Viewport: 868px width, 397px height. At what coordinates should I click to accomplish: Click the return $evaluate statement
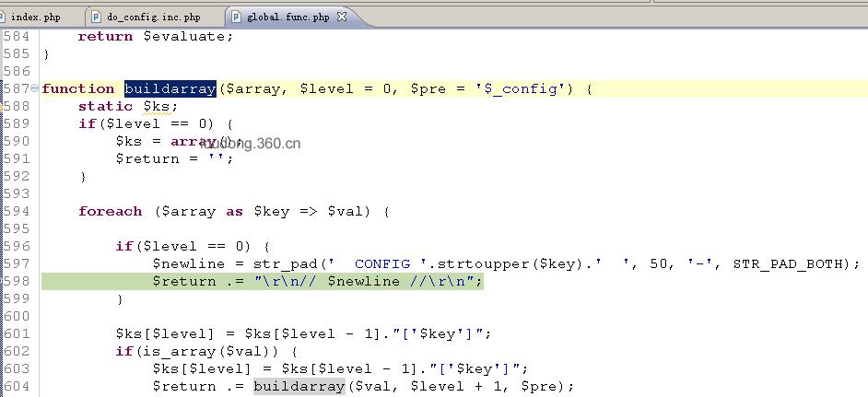click(156, 37)
